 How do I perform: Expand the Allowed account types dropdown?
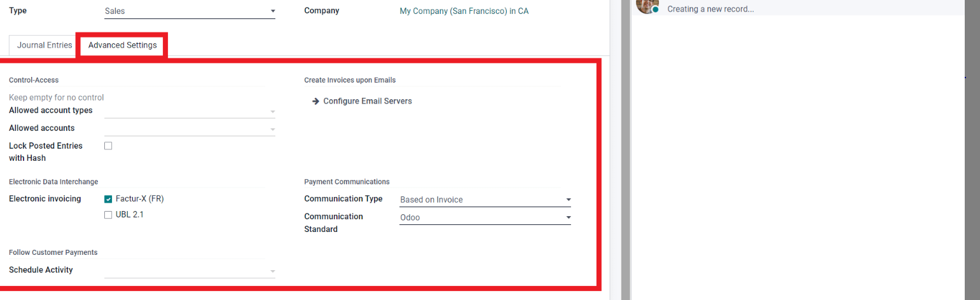pos(272,112)
